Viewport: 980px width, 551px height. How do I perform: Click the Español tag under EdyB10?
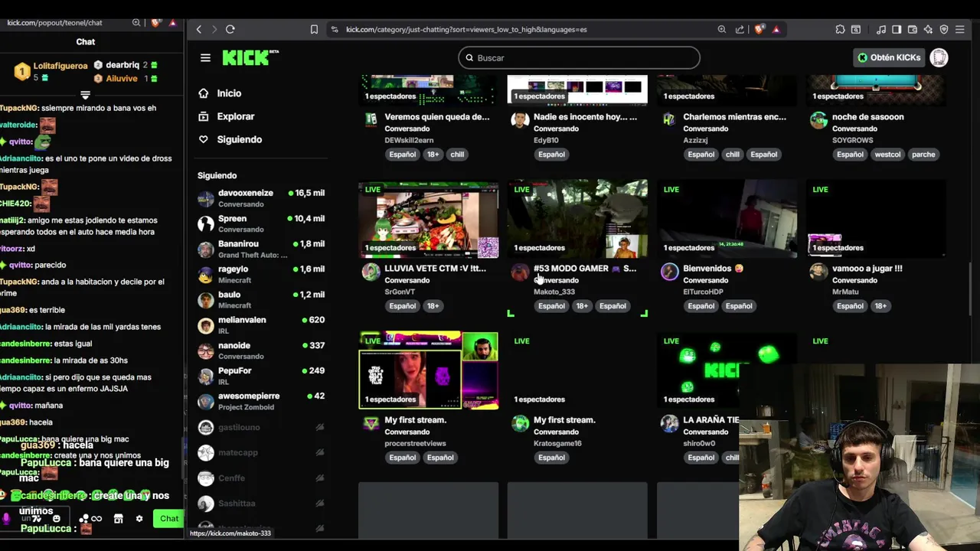551,155
